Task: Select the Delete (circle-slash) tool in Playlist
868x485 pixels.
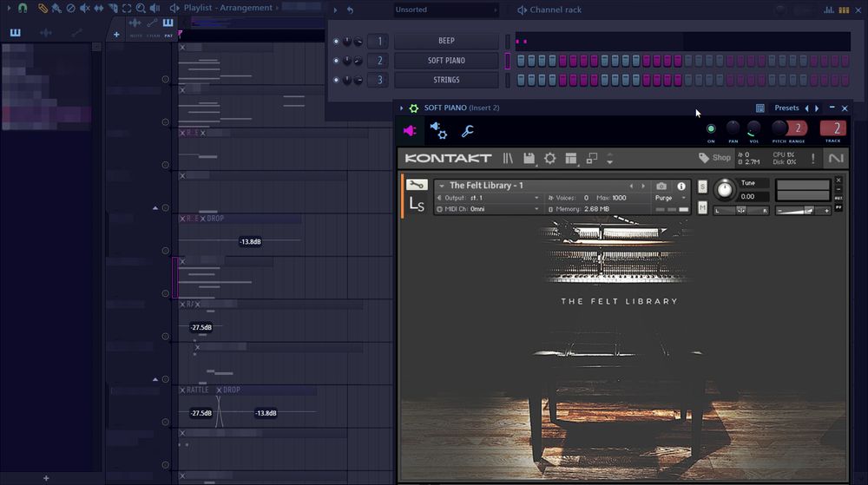Action: pyautogui.click(x=70, y=8)
